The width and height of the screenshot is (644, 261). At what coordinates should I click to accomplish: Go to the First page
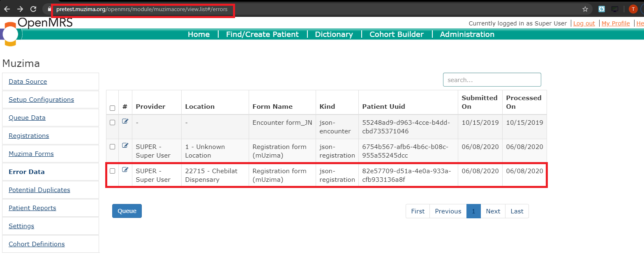click(418, 211)
